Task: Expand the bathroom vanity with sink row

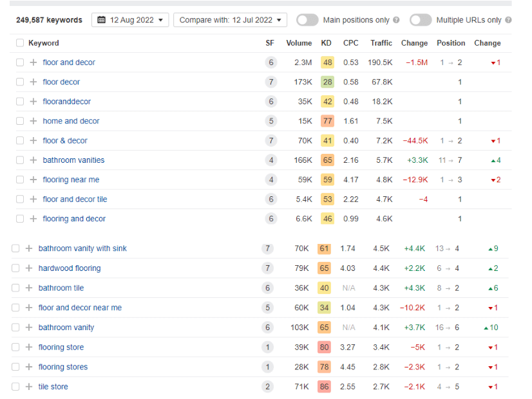Action: [x=29, y=248]
